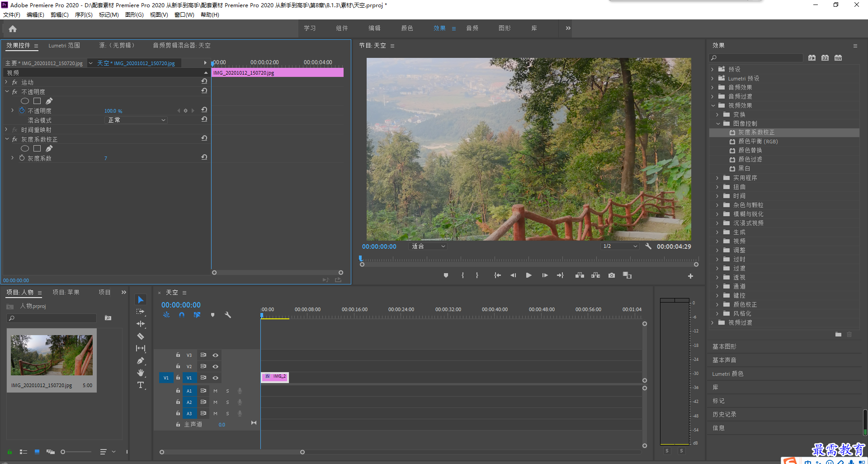The width and height of the screenshot is (868, 464).
Task: Open timeline display settings wrench
Action: 228,315
